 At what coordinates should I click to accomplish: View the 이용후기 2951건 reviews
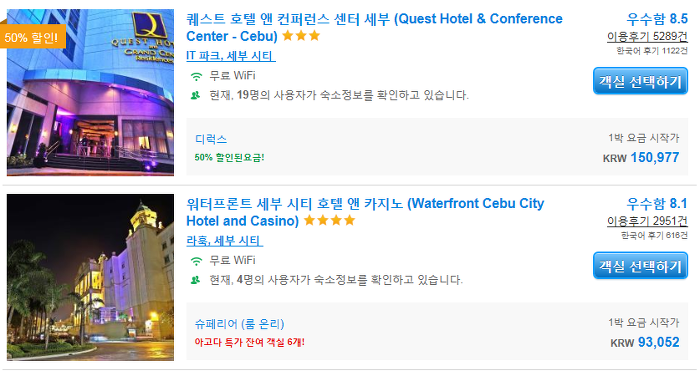[x=647, y=221]
